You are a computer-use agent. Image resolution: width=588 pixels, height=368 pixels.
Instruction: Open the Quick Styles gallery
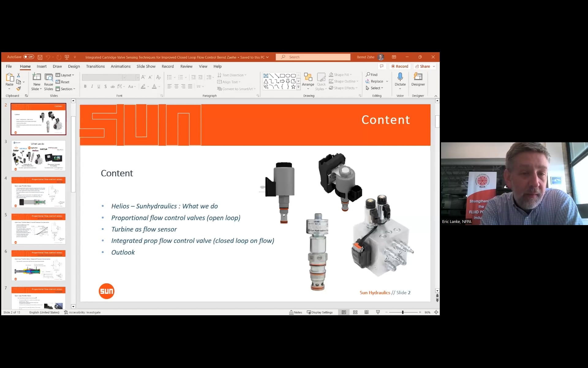(321, 82)
